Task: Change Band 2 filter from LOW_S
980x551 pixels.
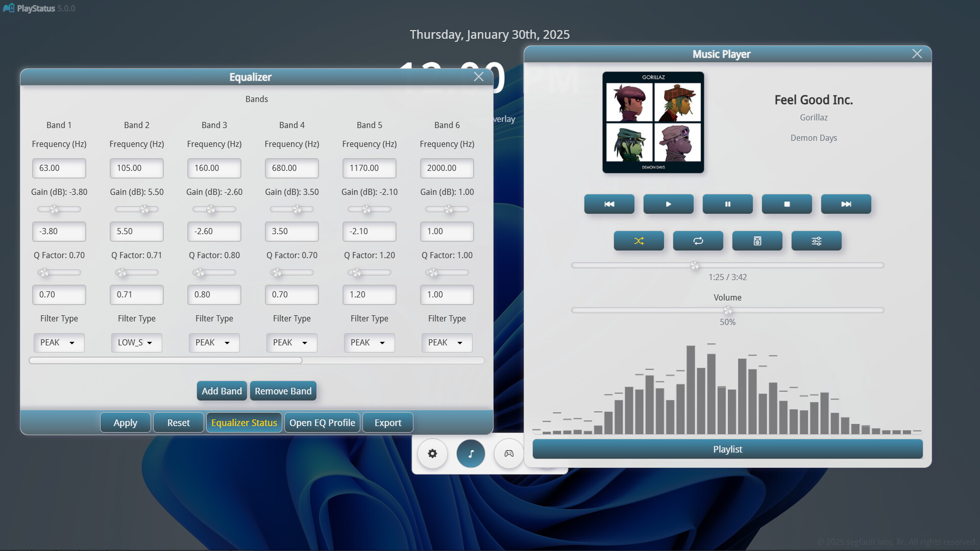Action: (x=136, y=342)
